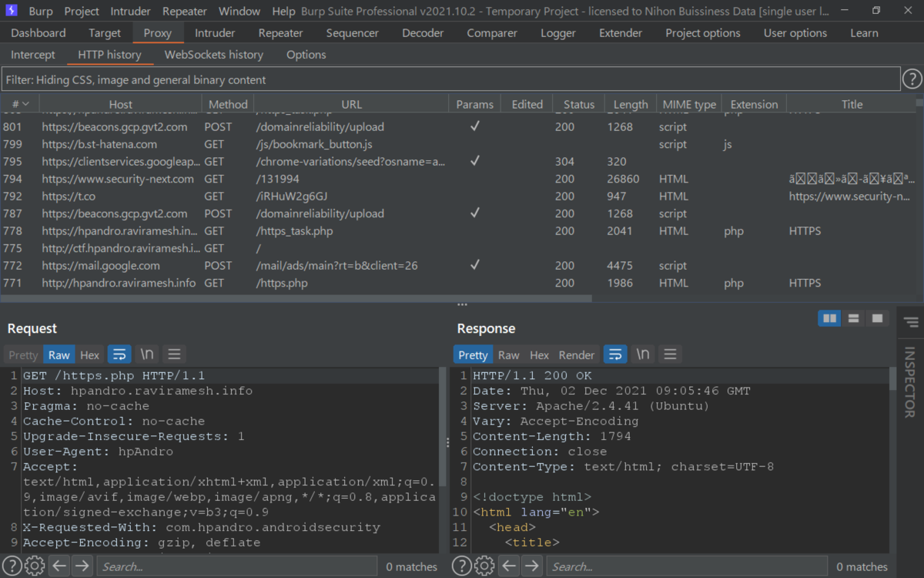Image resolution: width=924 pixels, height=578 pixels.
Task: Go to next Request search match
Action: click(82, 566)
